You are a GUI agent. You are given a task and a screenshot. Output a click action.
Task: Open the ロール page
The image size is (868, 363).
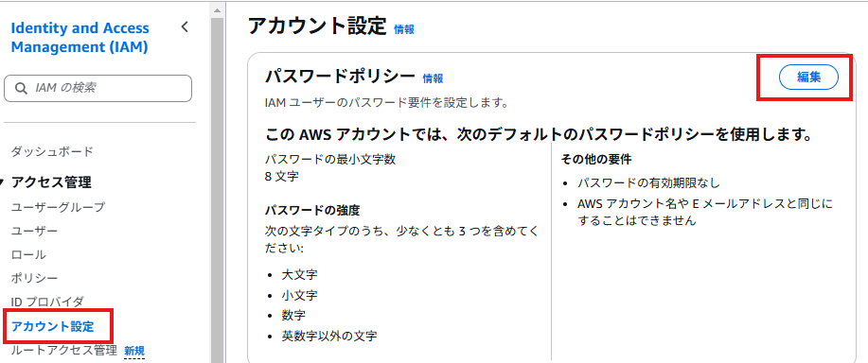(28, 254)
